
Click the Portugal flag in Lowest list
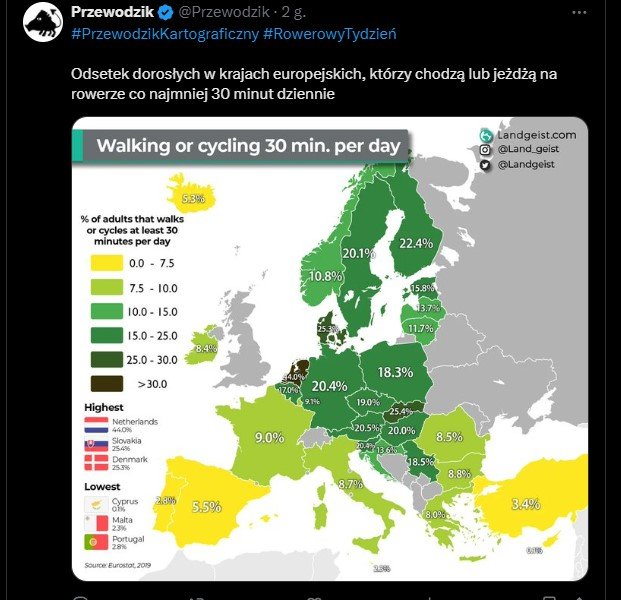(96, 542)
